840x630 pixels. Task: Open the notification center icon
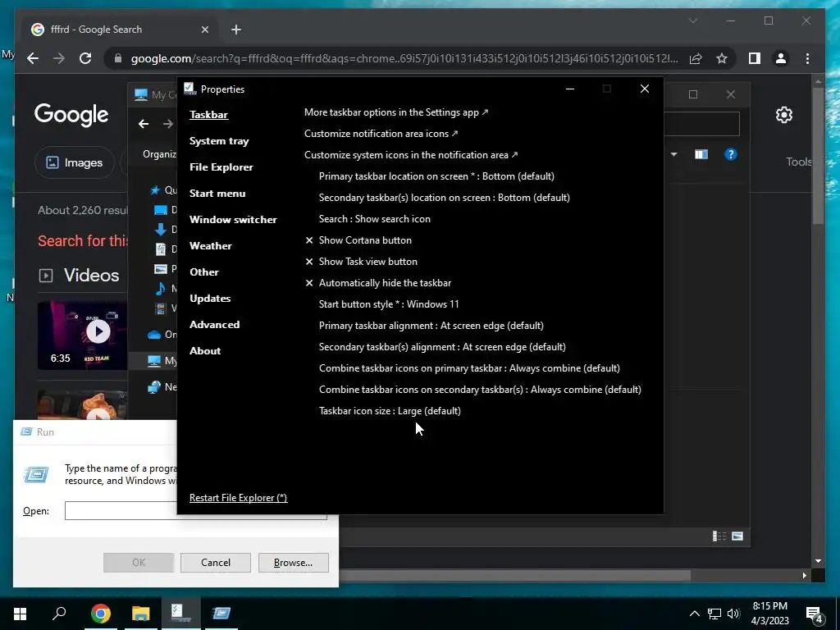(x=815, y=614)
